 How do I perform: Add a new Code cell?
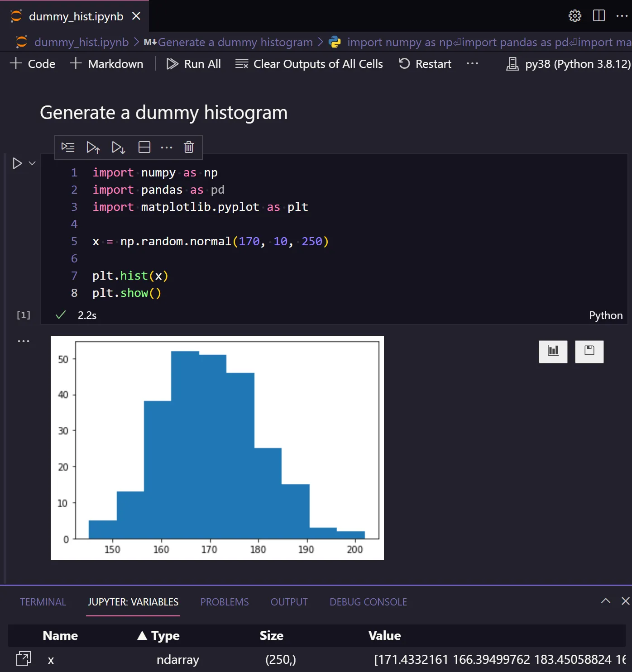[x=32, y=64]
